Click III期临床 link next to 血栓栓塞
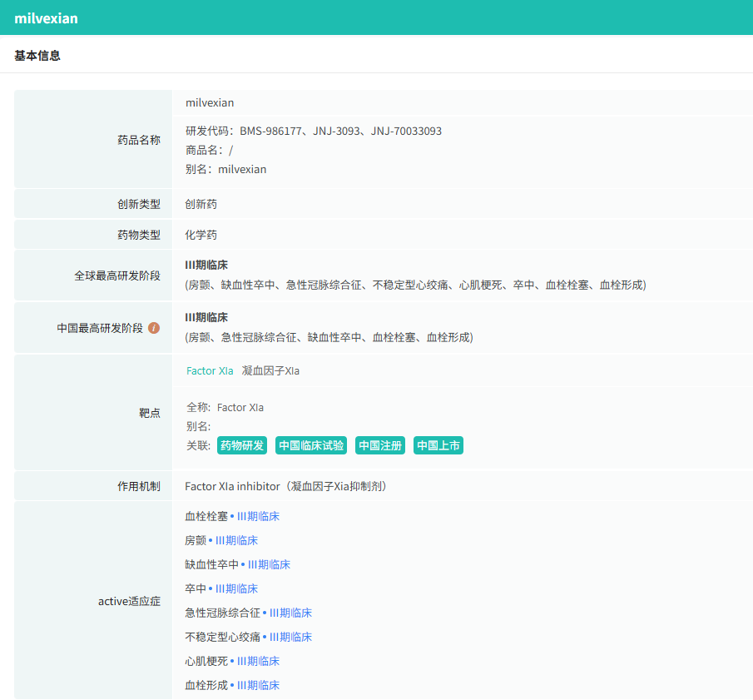 (258, 516)
